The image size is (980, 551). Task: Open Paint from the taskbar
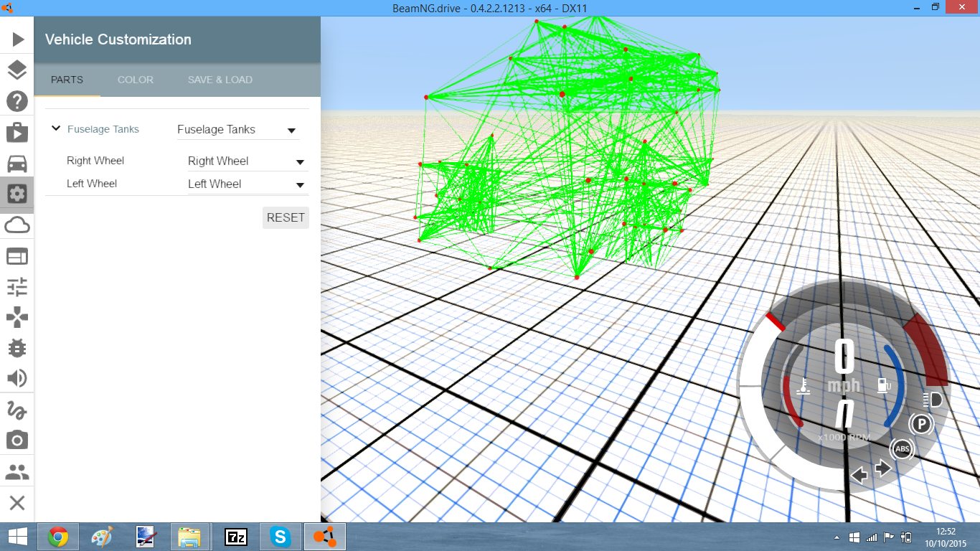[x=103, y=537]
